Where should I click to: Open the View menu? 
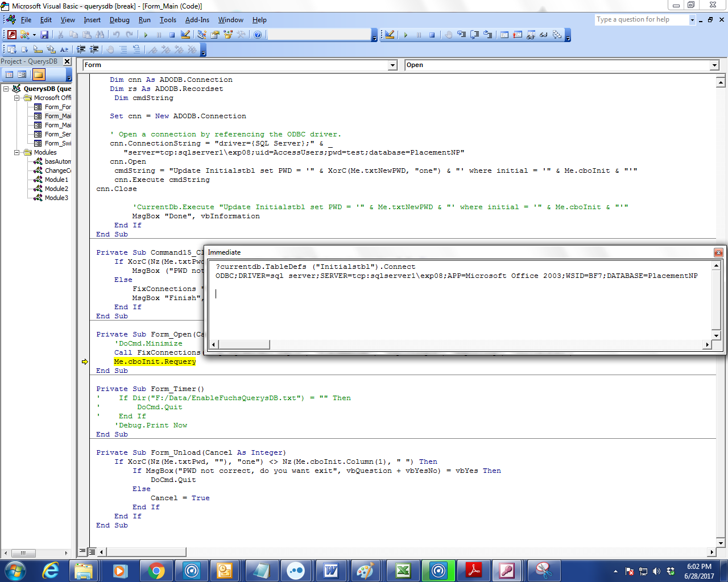coord(68,20)
